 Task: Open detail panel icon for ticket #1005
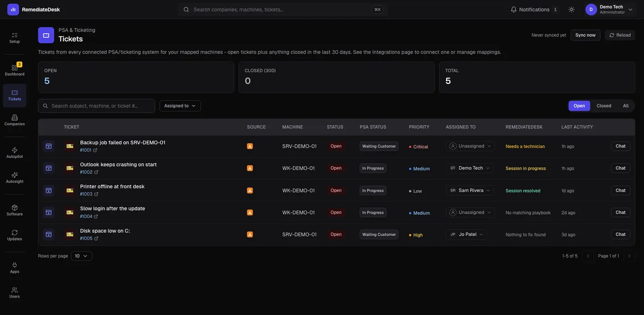48,234
